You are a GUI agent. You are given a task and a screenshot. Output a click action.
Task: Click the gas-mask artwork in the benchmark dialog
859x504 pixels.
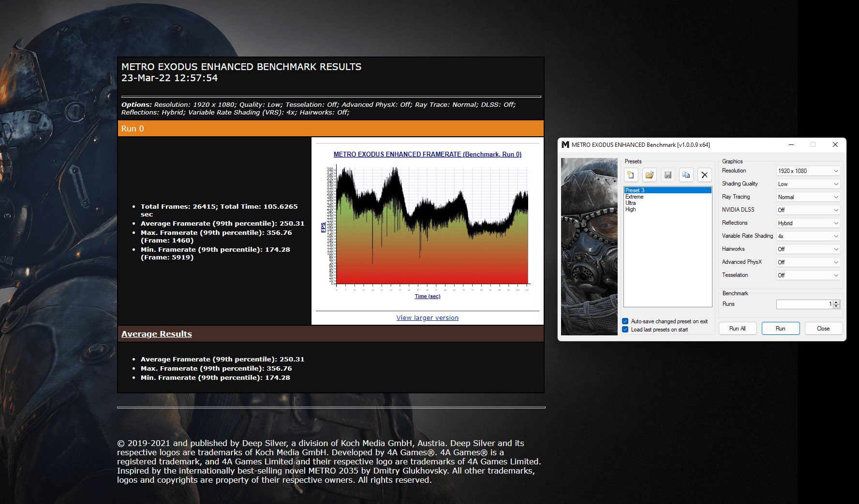[589, 246]
